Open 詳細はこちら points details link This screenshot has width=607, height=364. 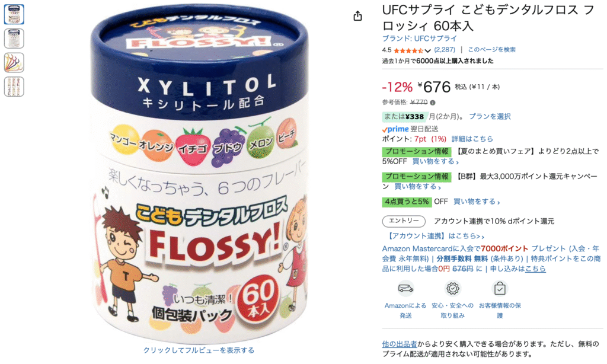point(472,139)
